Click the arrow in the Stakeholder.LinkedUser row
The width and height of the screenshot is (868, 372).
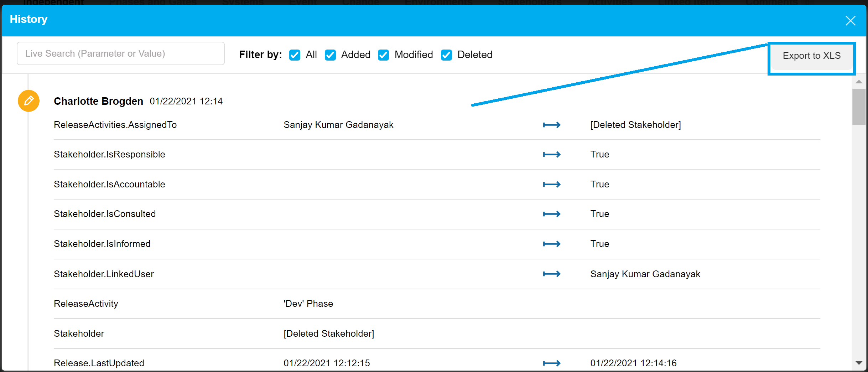pyautogui.click(x=551, y=274)
